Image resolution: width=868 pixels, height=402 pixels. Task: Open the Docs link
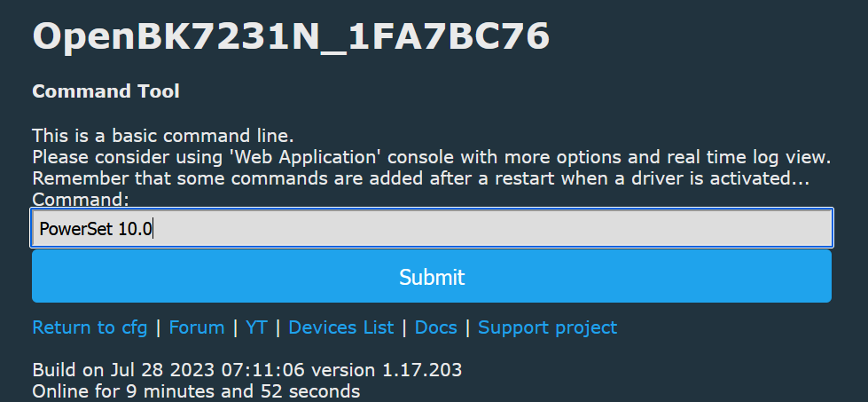435,327
